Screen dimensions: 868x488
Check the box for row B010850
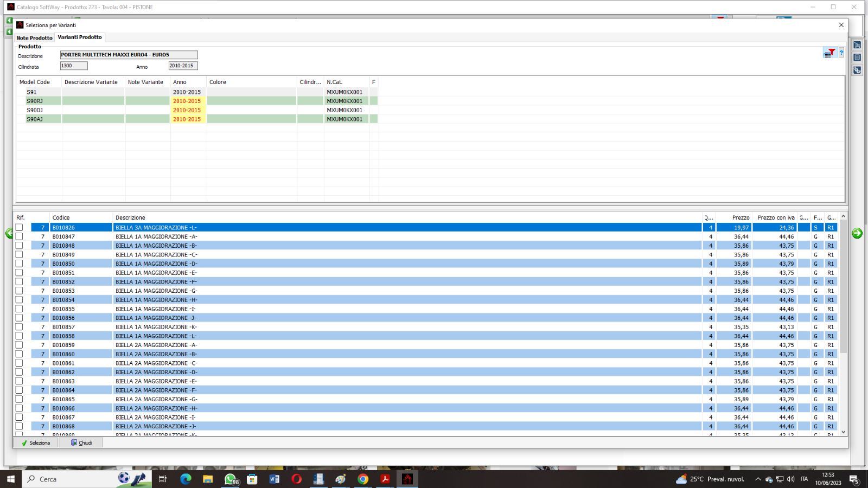20,264
